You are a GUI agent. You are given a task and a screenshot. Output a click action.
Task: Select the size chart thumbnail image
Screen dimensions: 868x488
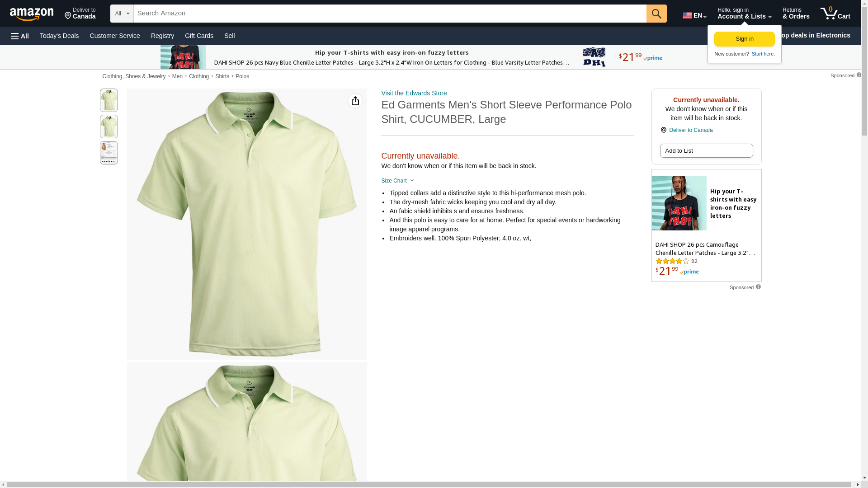click(x=109, y=153)
